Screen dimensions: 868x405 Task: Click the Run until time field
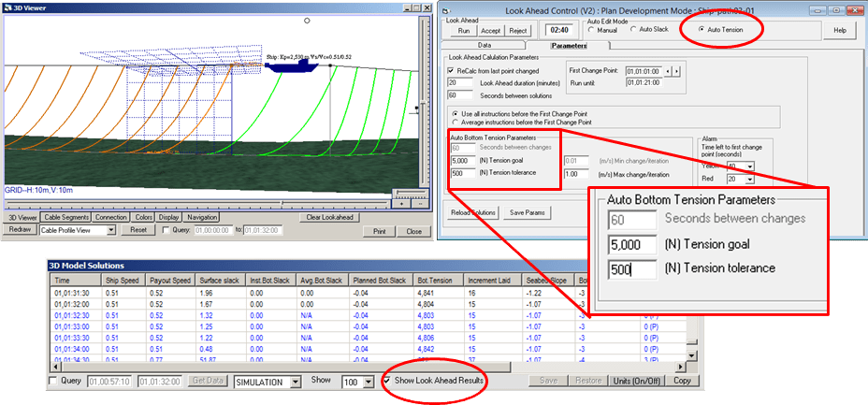644,83
